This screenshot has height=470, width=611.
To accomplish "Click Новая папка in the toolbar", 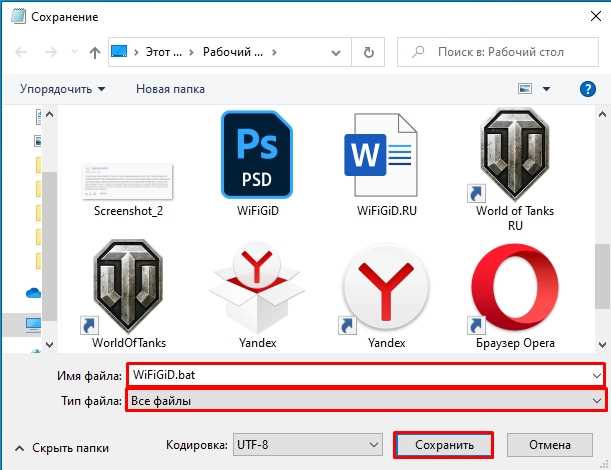I will point(170,89).
